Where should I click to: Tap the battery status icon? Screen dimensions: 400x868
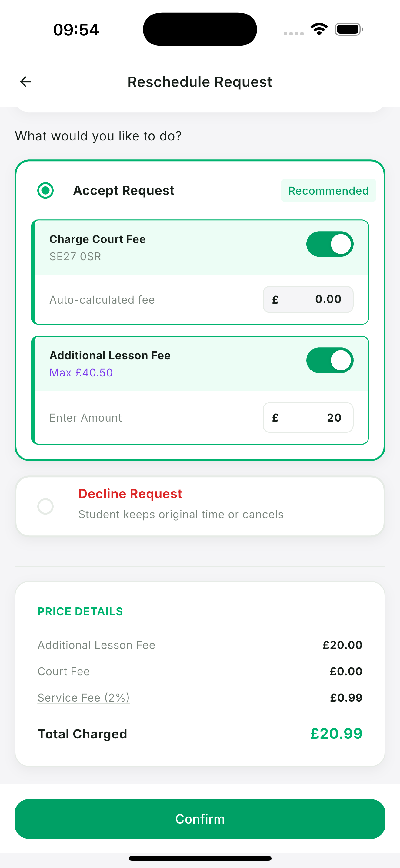coord(349,29)
